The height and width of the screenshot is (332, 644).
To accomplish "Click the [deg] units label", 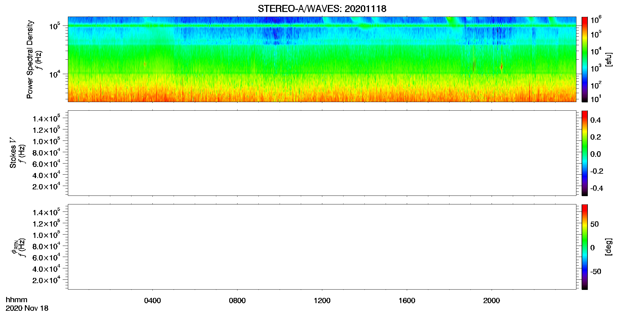I will click(609, 247).
